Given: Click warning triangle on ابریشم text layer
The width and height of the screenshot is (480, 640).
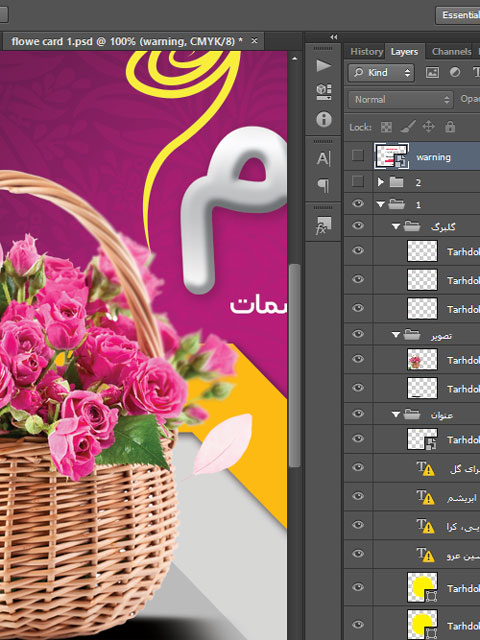Looking at the screenshot, I should [429, 499].
